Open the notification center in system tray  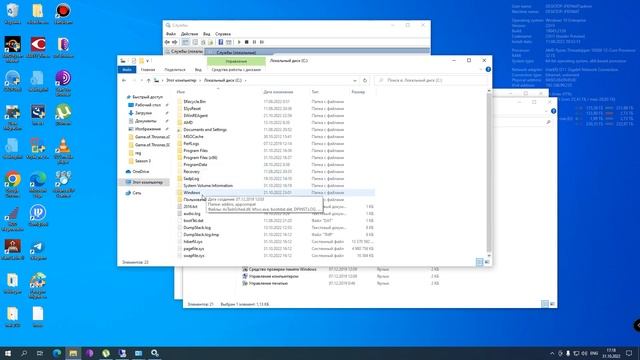(629, 353)
